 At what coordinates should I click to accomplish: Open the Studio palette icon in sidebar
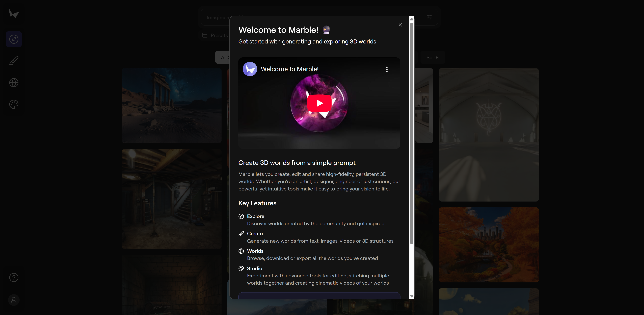(14, 104)
